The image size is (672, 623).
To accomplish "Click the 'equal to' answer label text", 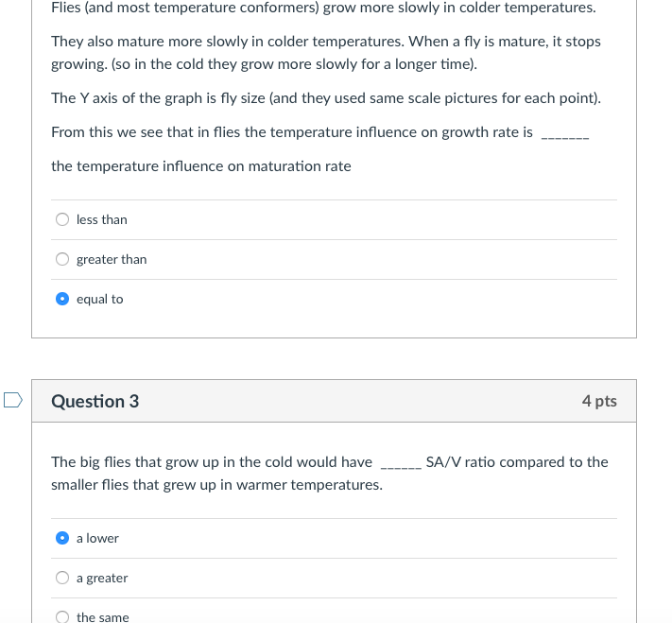I will coord(99,299).
